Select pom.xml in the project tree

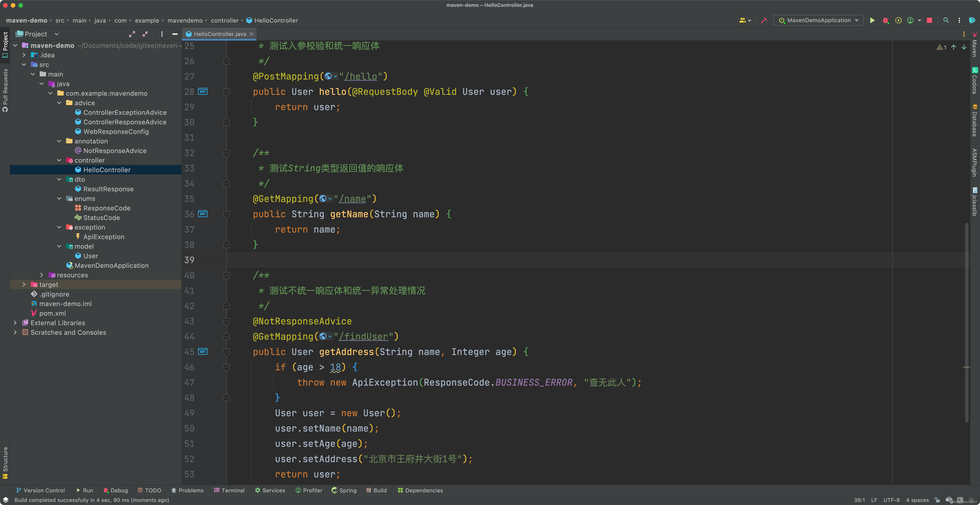(52, 313)
